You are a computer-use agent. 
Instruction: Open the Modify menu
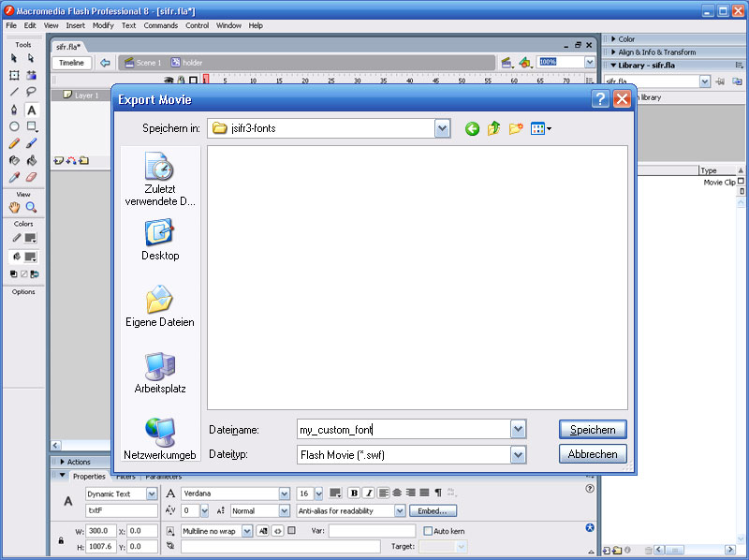pyautogui.click(x=103, y=25)
